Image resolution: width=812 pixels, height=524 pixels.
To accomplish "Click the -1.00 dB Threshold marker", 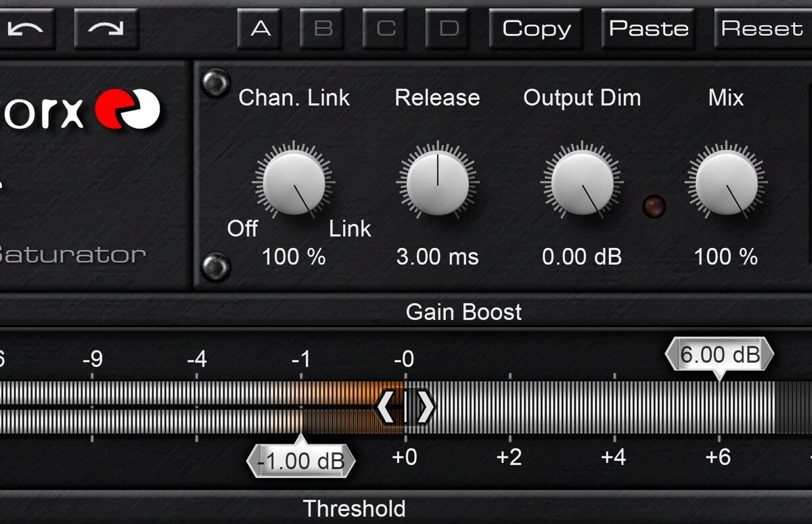I will (x=301, y=461).
